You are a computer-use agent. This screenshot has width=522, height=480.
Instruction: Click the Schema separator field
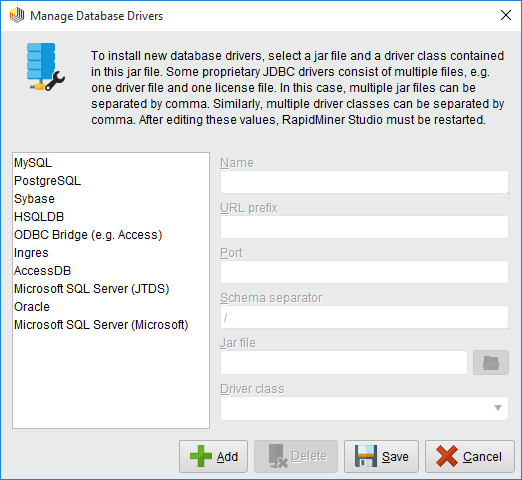click(x=364, y=317)
